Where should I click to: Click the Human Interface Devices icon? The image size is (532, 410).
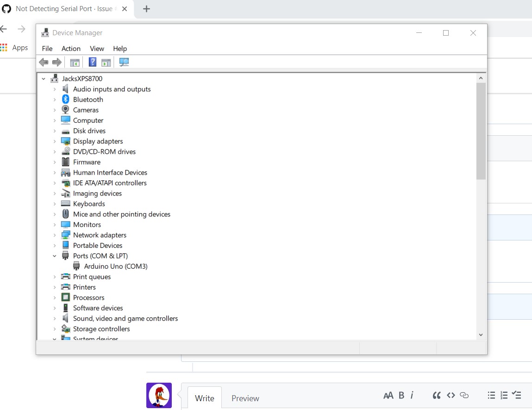[65, 172]
